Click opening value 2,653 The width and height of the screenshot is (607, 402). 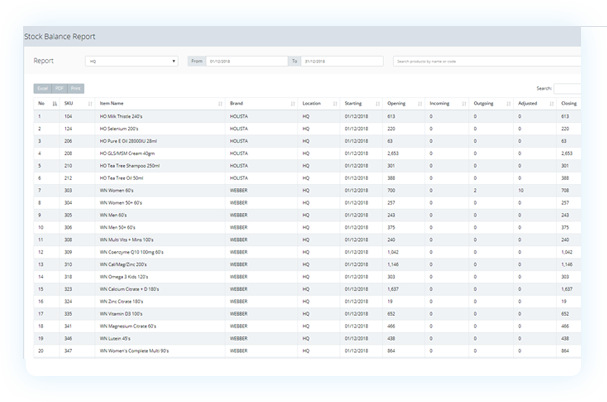[393, 153]
